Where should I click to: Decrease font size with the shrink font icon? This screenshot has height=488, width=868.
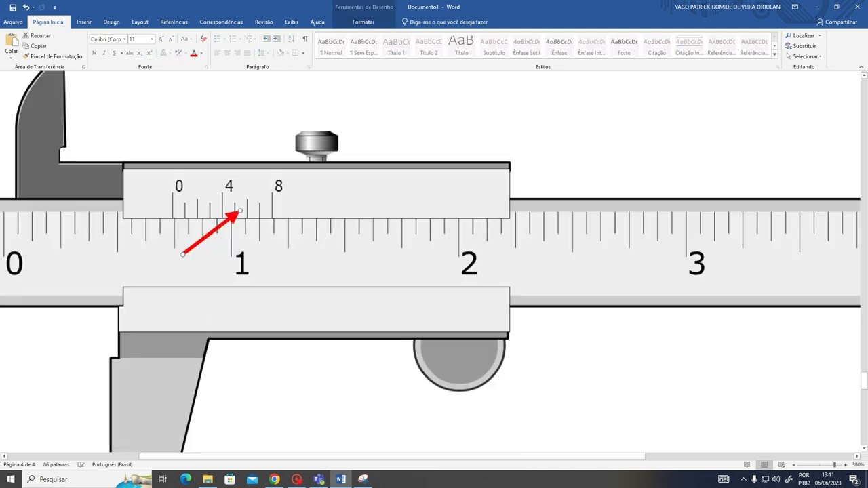[x=170, y=39]
